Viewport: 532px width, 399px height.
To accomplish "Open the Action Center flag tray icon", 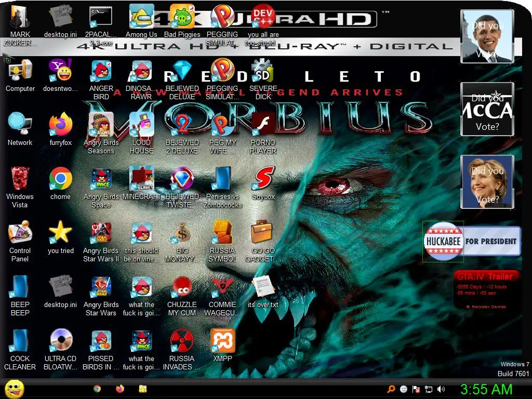I will 416,389.
